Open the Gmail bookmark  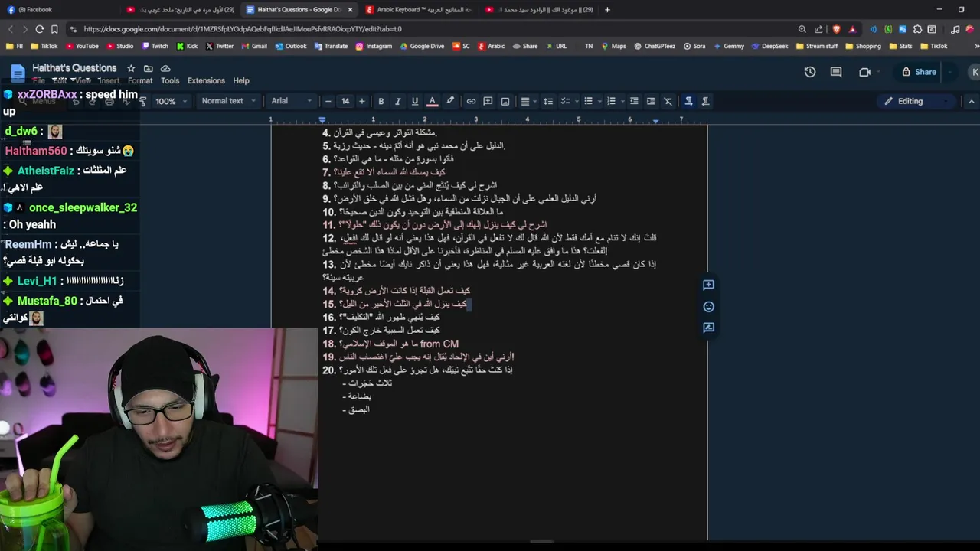click(254, 46)
